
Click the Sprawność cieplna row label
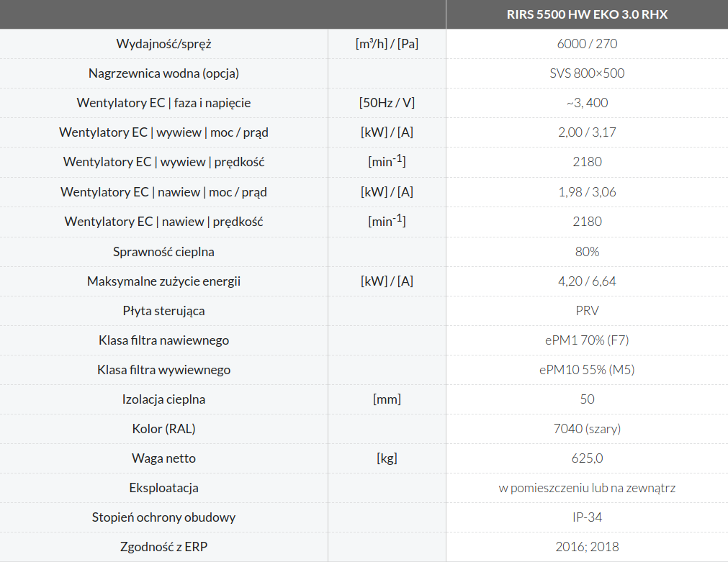click(x=163, y=252)
